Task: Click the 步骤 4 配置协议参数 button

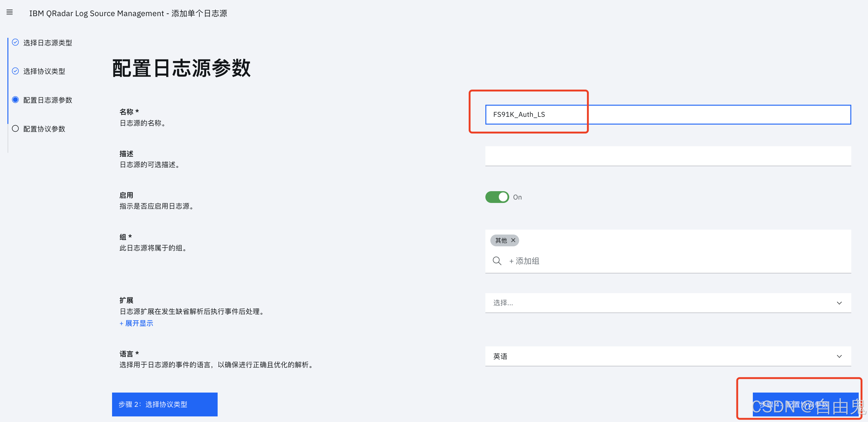Action: point(805,404)
